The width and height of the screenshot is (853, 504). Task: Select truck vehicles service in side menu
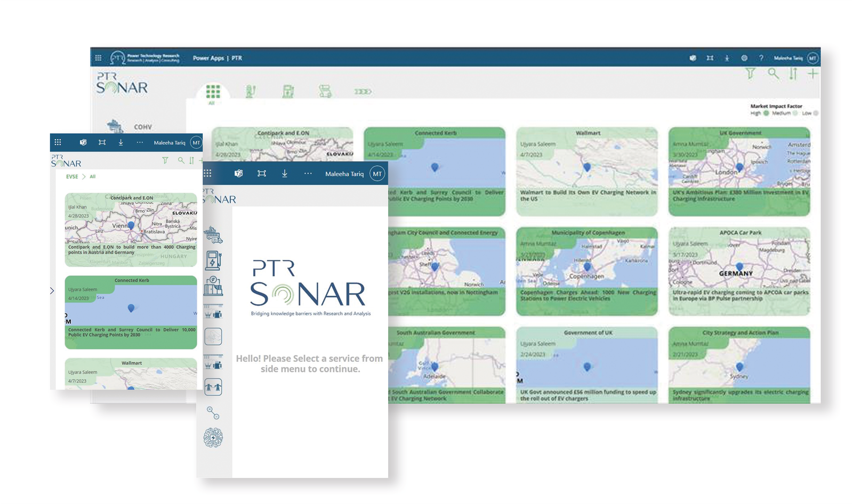tap(213, 235)
